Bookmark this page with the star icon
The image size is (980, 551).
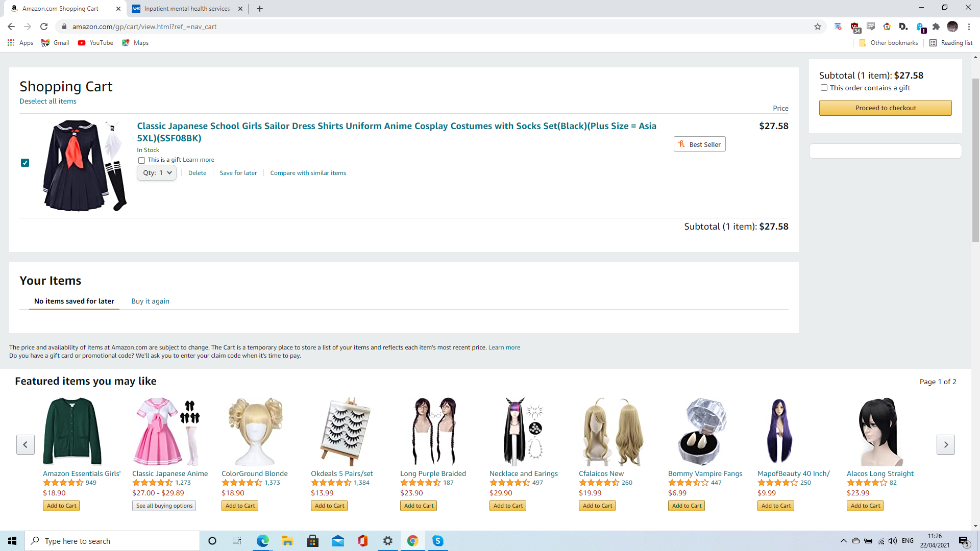click(818, 27)
